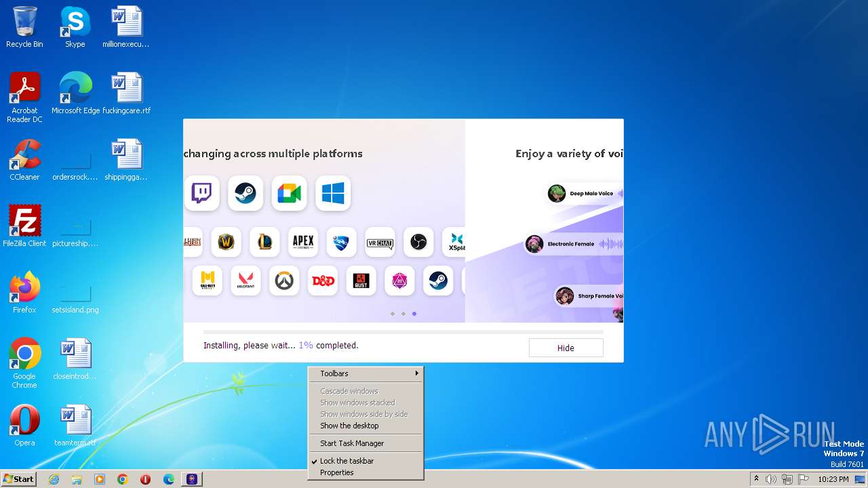Open Windows Media Player from taskbar
Image resolution: width=868 pixels, height=488 pixels.
(100, 479)
